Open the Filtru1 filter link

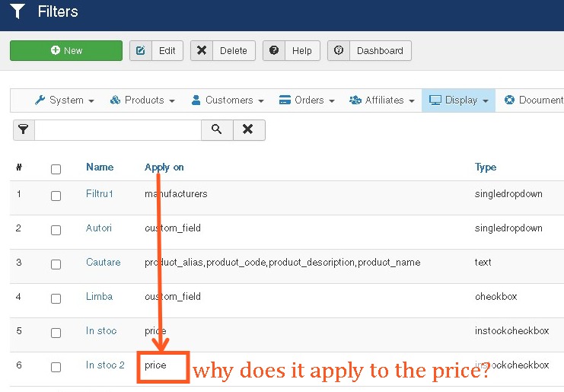tap(99, 194)
